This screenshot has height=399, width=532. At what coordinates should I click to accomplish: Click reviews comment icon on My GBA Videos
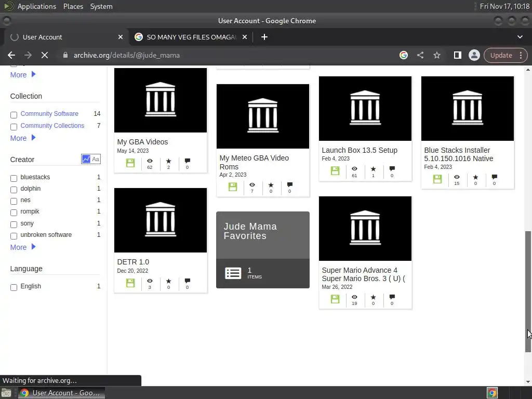pos(187,161)
